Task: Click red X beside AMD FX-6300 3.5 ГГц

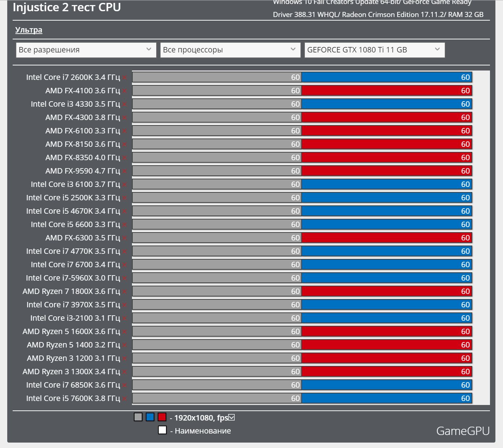Action: 124,238
